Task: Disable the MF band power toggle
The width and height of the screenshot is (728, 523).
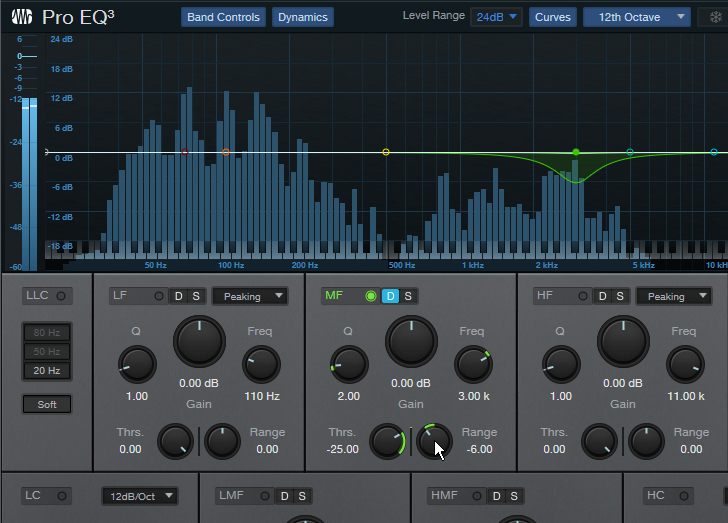Action: pyautogui.click(x=371, y=296)
